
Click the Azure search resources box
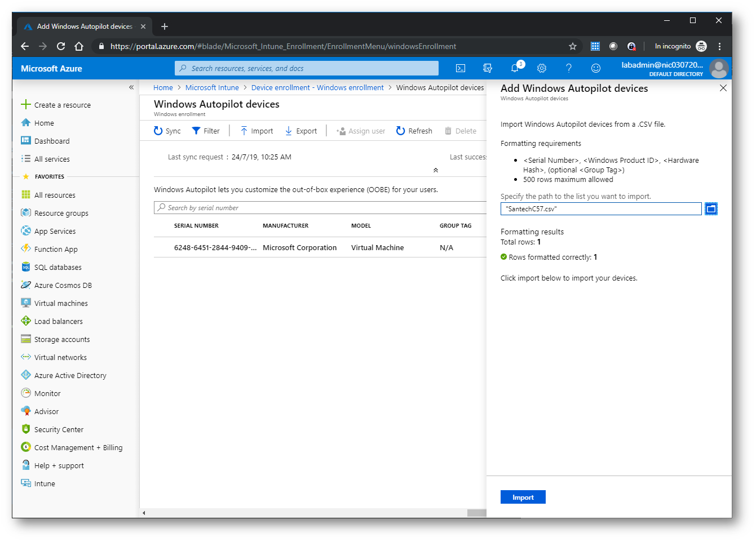pyautogui.click(x=307, y=68)
